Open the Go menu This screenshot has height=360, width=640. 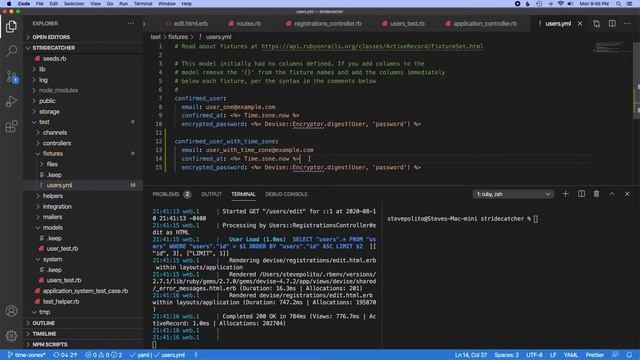pos(110,4)
